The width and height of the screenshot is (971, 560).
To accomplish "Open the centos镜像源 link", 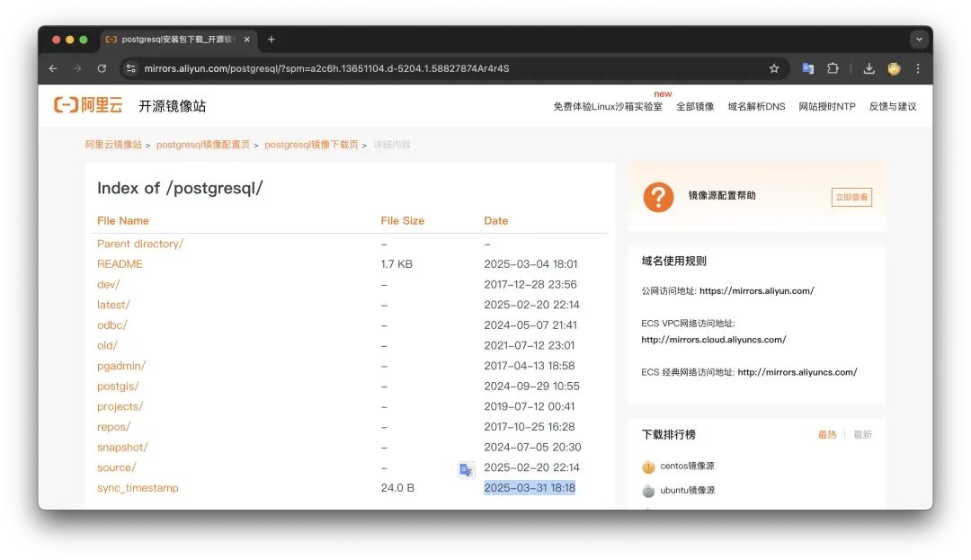I will click(687, 466).
